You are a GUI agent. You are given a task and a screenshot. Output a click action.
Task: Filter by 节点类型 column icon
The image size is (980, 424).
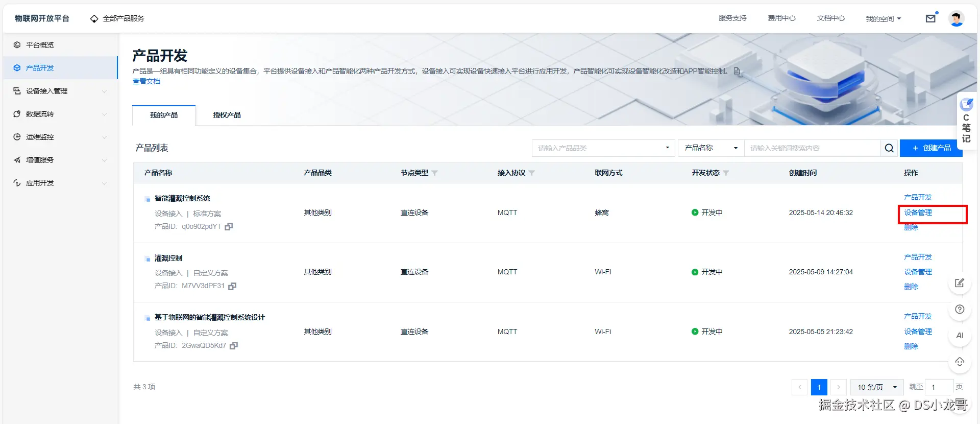pos(434,173)
